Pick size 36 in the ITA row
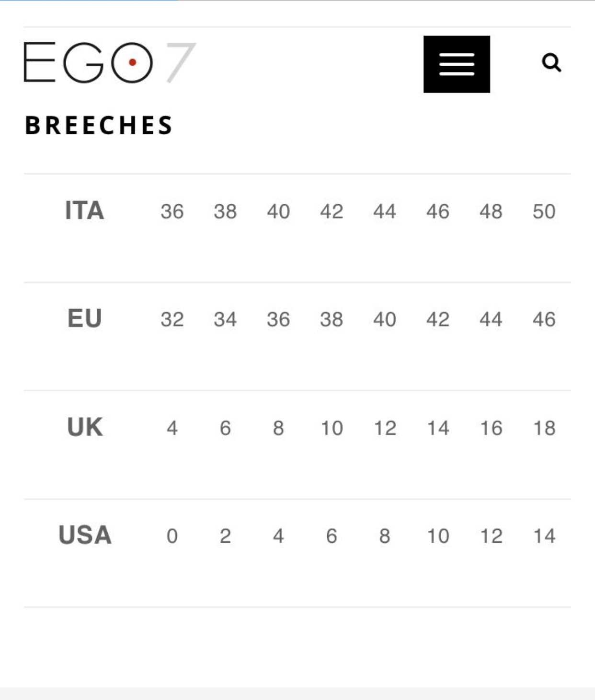The width and height of the screenshot is (595, 700). coord(172,211)
